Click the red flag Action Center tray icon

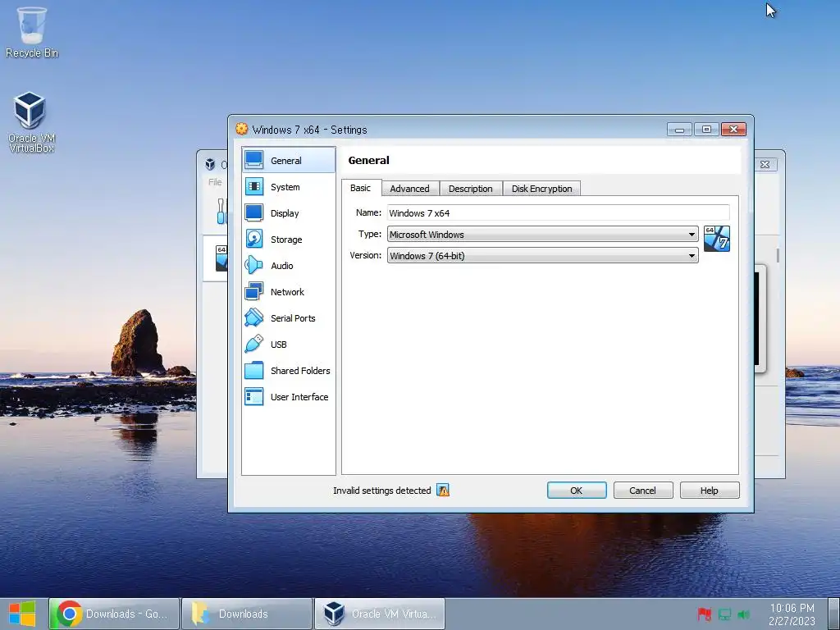click(x=704, y=614)
